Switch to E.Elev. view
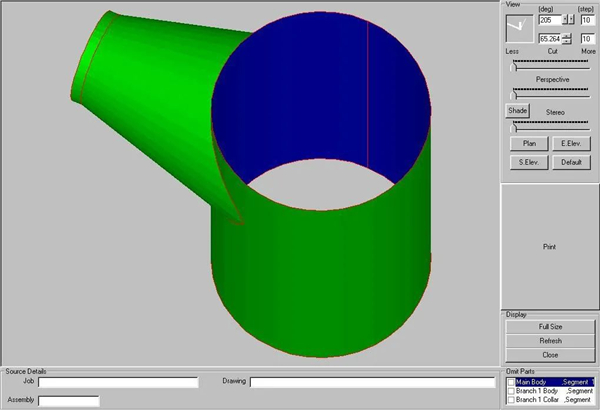The height and width of the screenshot is (410, 600). point(571,143)
